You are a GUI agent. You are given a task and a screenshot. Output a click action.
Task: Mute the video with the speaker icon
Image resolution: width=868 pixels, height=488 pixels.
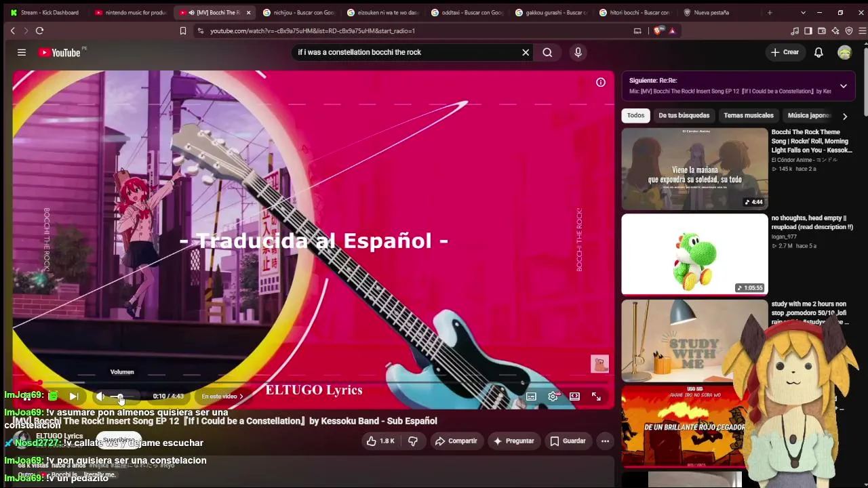(x=100, y=396)
